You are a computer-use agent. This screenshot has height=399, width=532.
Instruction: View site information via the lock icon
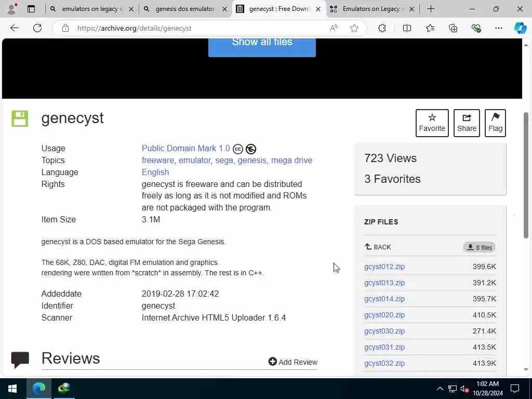pyautogui.click(x=65, y=28)
